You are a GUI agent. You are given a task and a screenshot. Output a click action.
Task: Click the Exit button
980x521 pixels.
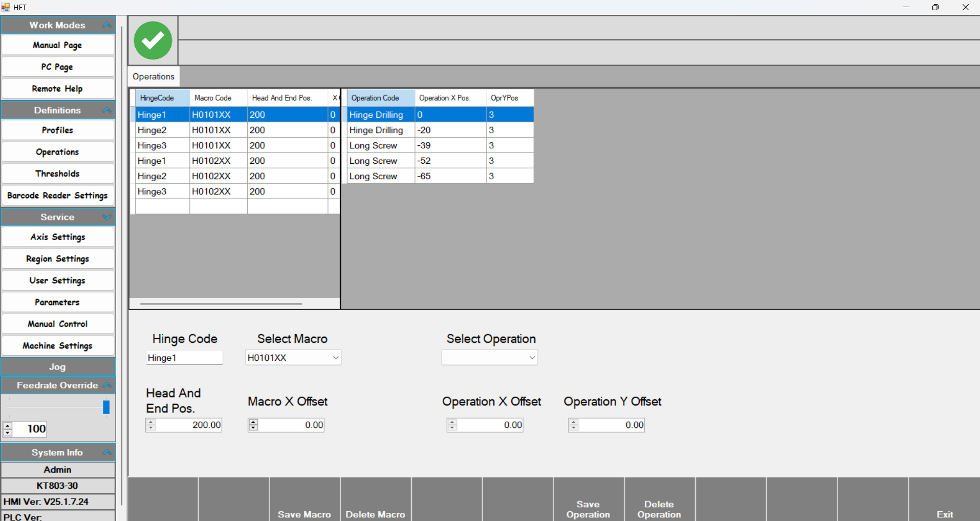coord(944,514)
